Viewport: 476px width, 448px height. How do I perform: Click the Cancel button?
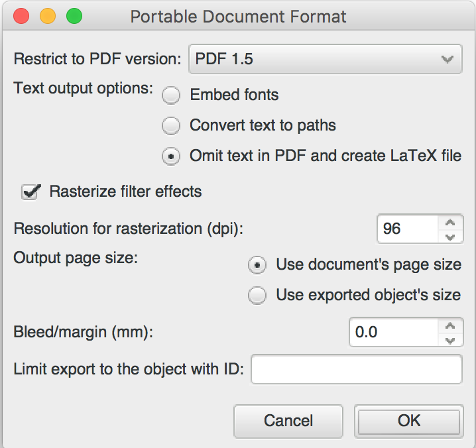(288, 421)
